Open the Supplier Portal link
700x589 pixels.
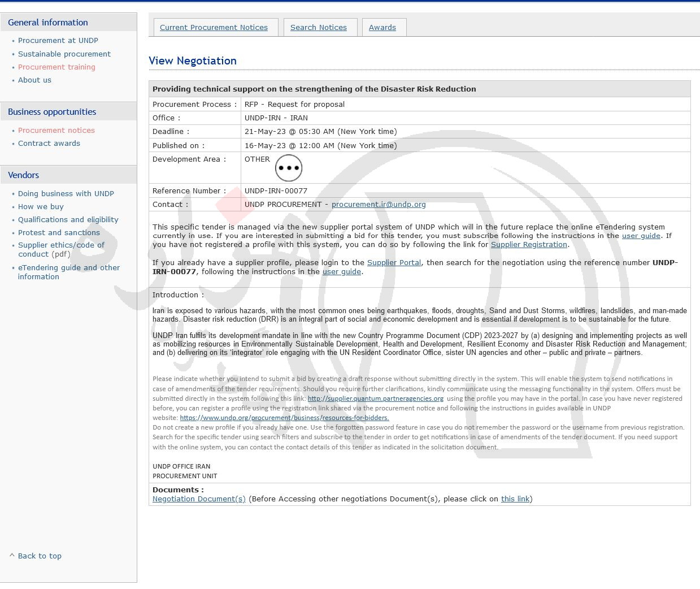pyautogui.click(x=394, y=263)
